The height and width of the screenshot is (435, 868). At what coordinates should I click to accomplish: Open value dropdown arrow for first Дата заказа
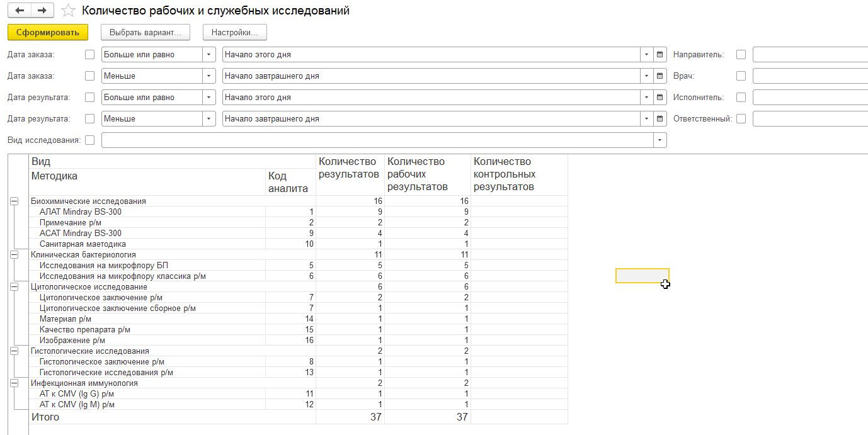point(647,55)
